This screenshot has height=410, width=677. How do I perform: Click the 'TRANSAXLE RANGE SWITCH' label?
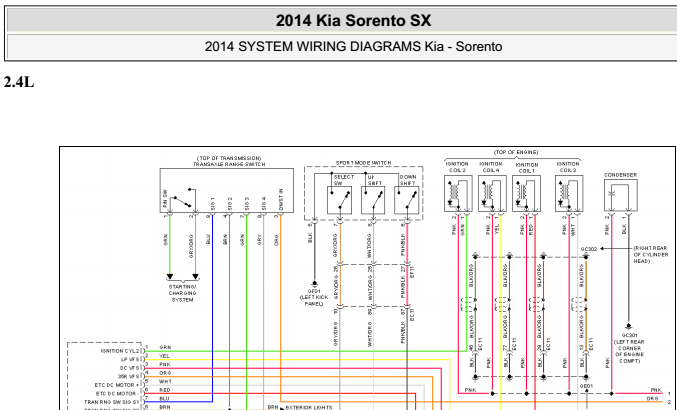coord(229,164)
